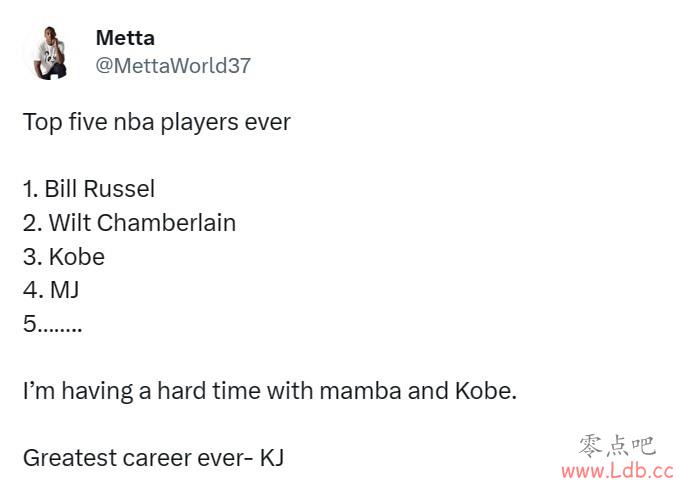Click 'Greatest career ever- KJ' text
The height and width of the screenshot is (481, 683).
[x=153, y=458]
